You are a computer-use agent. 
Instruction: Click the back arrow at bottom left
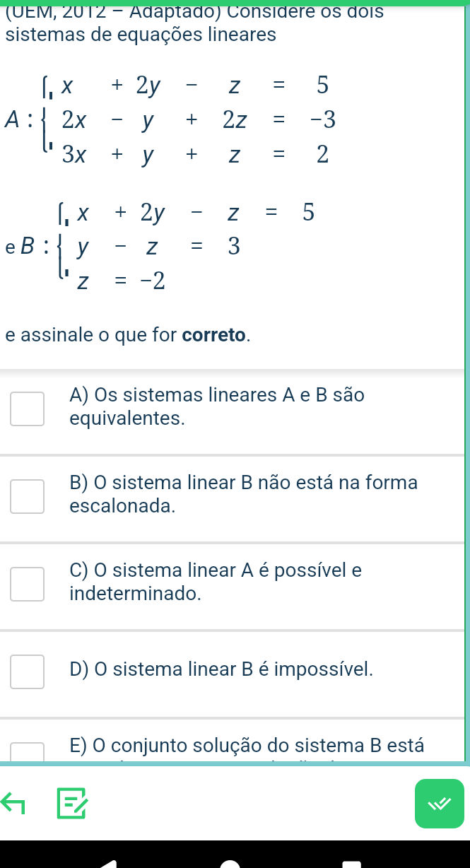[x=13, y=804]
